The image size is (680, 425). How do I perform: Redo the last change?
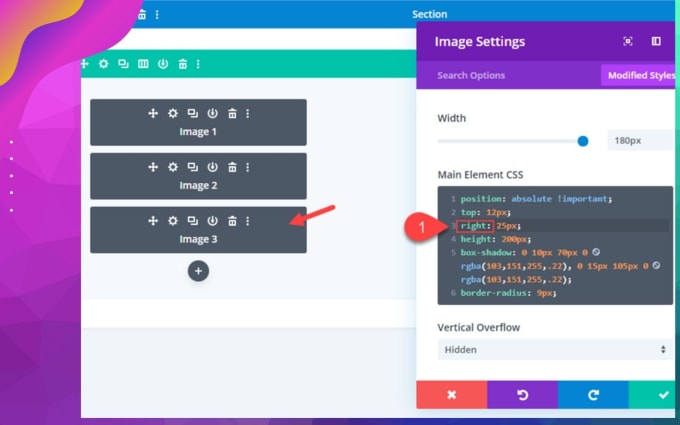[593, 395]
